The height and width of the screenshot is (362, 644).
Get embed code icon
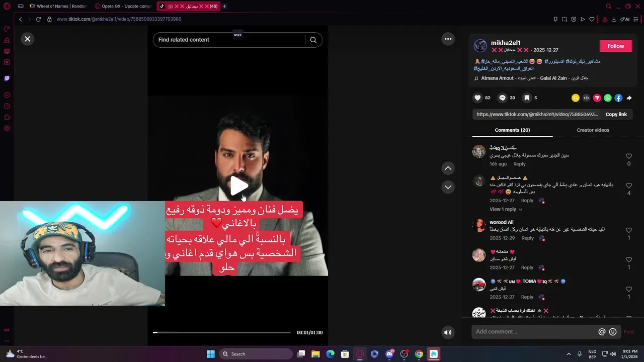click(586, 98)
